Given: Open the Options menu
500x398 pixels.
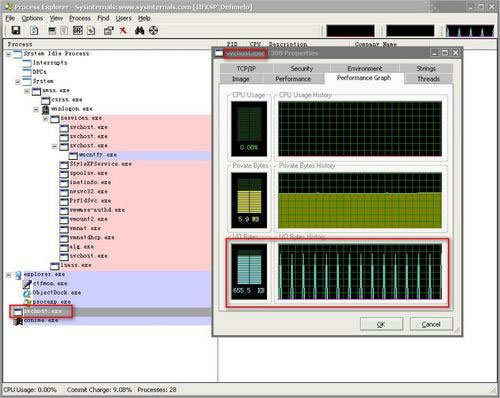Looking at the screenshot, I should pos(32,18).
